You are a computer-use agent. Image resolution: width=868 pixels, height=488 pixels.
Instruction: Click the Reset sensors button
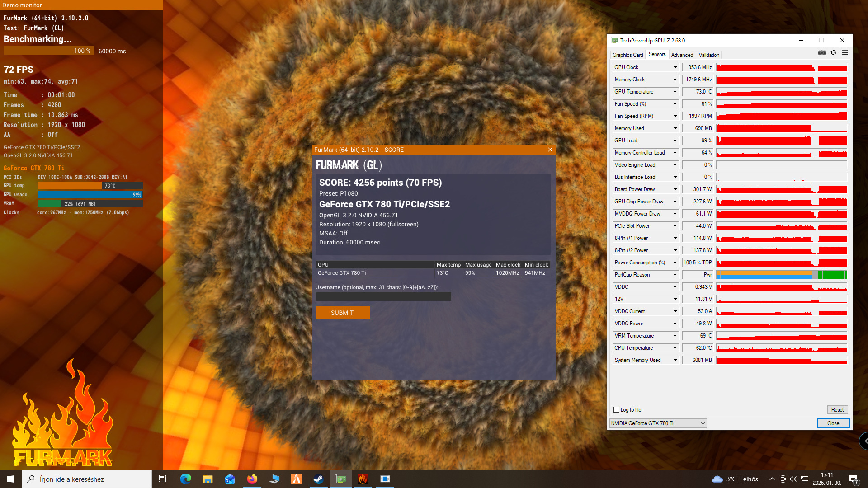click(x=837, y=410)
